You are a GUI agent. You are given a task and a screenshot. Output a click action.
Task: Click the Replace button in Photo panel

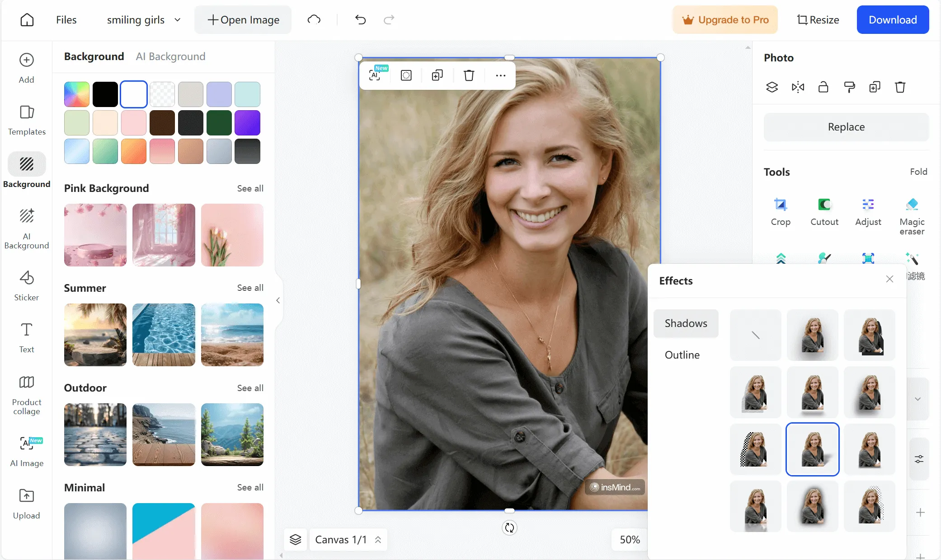tap(846, 126)
